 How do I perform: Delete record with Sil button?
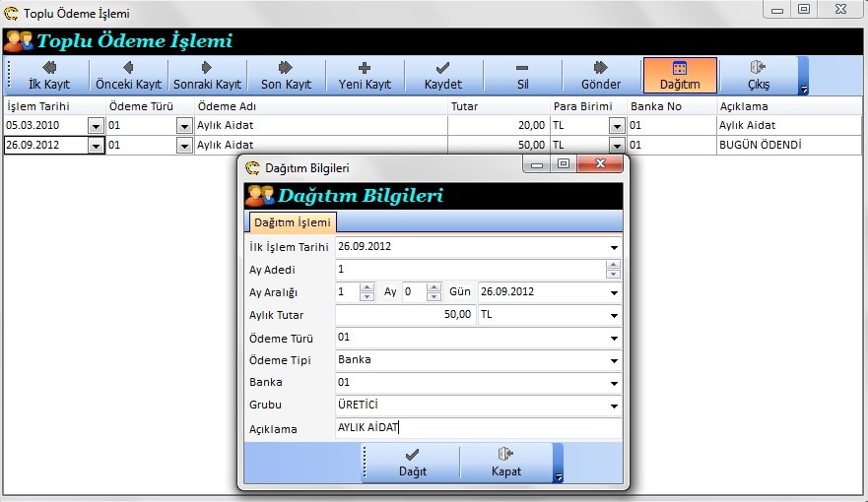coord(522,76)
